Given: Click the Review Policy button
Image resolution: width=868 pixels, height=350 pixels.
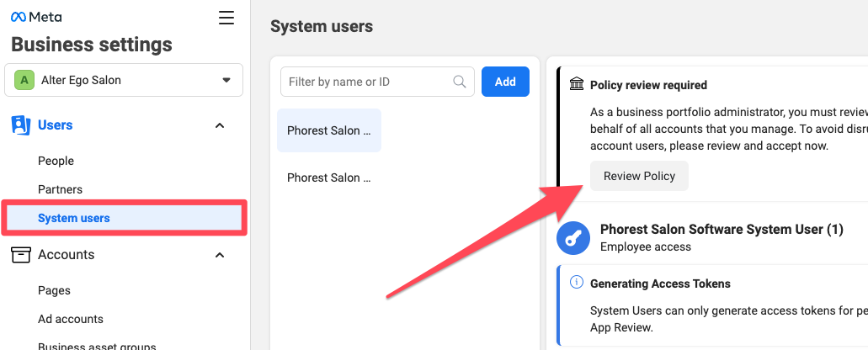Looking at the screenshot, I should pyautogui.click(x=639, y=176).
